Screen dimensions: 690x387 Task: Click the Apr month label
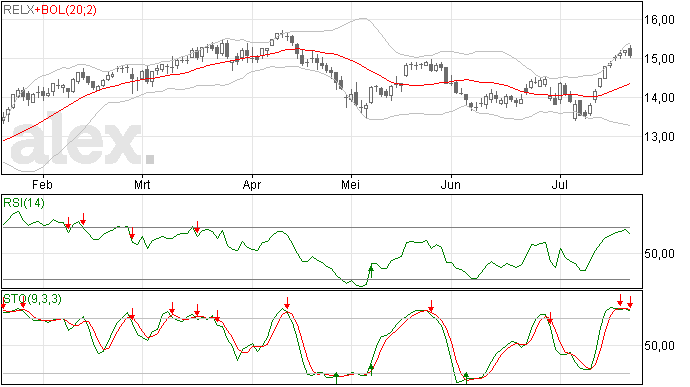point(252,185)
